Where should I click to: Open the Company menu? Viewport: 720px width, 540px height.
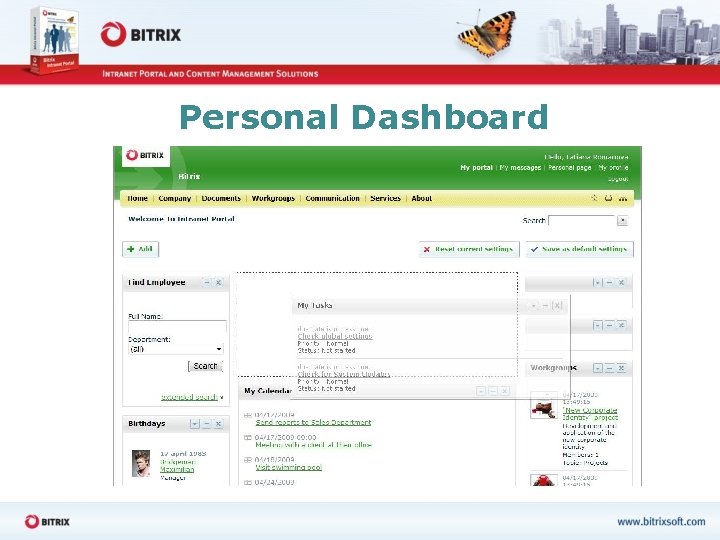[174, 198]
